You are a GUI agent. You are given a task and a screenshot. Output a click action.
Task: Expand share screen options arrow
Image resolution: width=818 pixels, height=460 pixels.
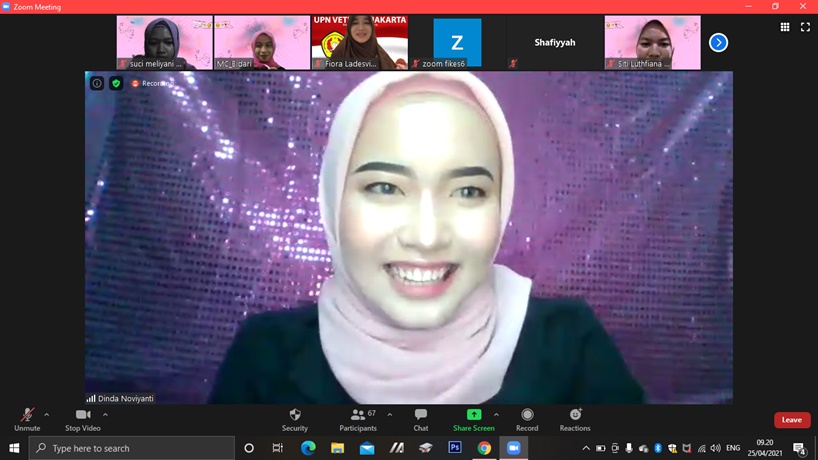point(496,415)
